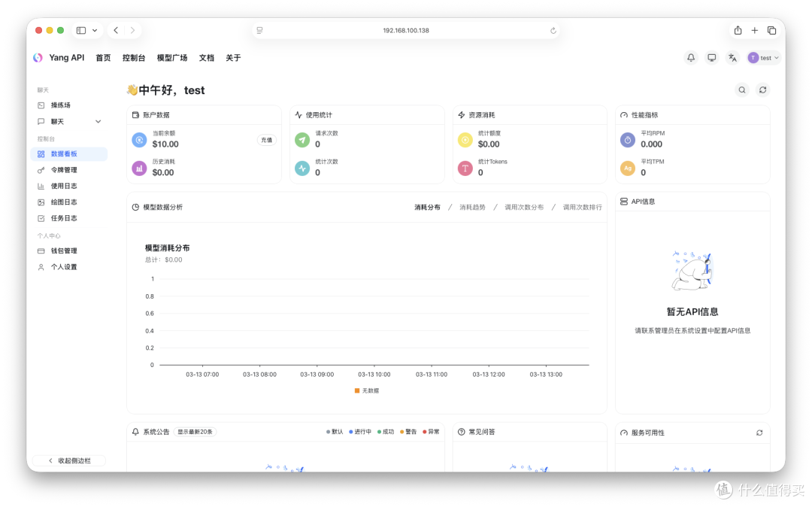Click the green 成功 legend dot

(379, 431)
